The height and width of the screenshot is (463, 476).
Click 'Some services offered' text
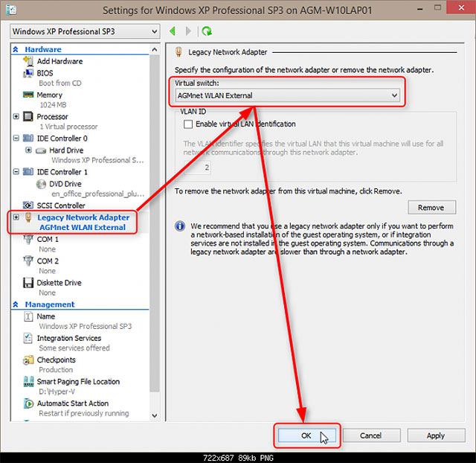[74, 348]
